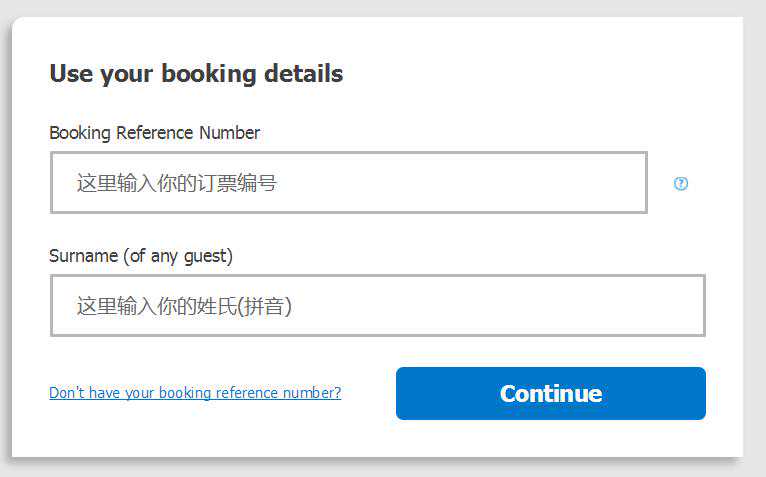766x477 pixels.
Task: Click the "Use your booking details" heading
Action: coord(196,73)
